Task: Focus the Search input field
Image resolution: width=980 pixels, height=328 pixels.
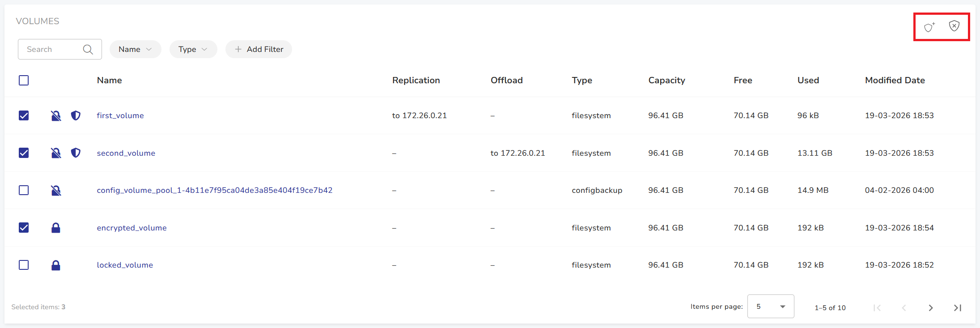Action: 51,49
